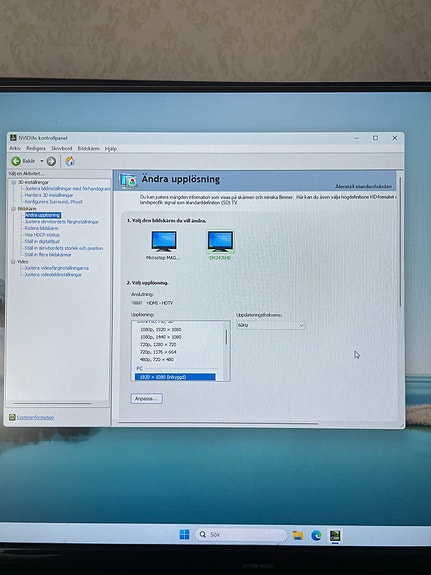The height and width of the screenshot is (575, 431).
Task: Select the Microstep MAG monitor icon
Action: pyautogui.click(x=164, y=241)
